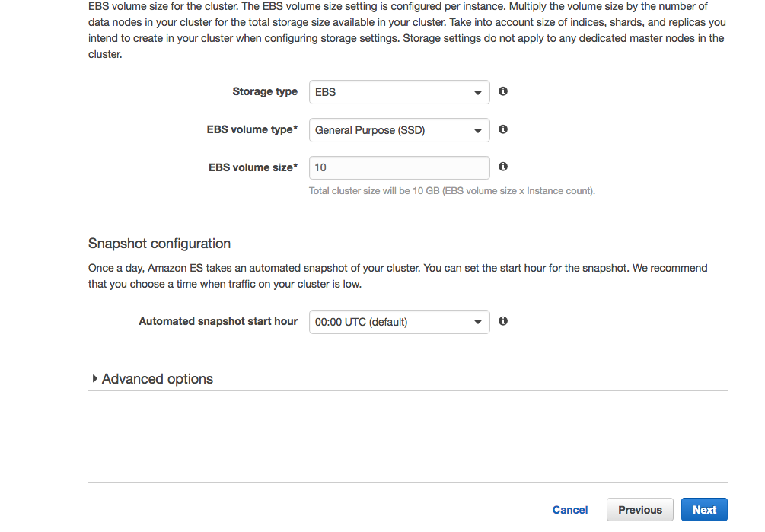Viewport: 765px width, 532px height.
Task: Open the General Purpose (SSD) volume type dropdown
Action: (399, 130)
